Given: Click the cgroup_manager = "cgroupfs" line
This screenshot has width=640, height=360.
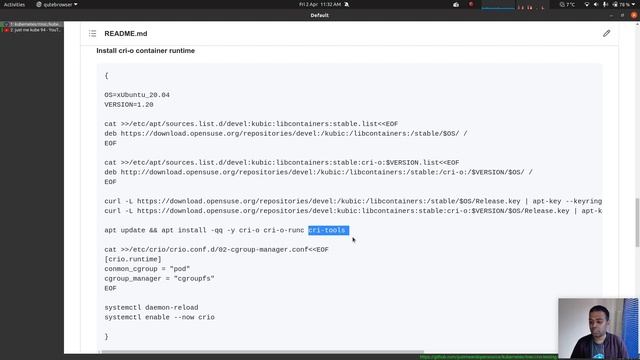Looking at the screenshot, I should tap(159, 279).
